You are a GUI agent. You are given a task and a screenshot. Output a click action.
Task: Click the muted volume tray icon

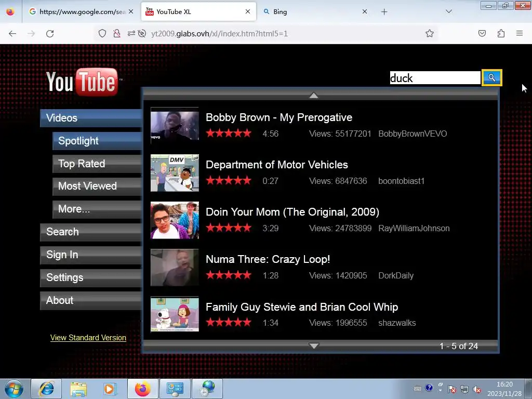pos(477,389)
